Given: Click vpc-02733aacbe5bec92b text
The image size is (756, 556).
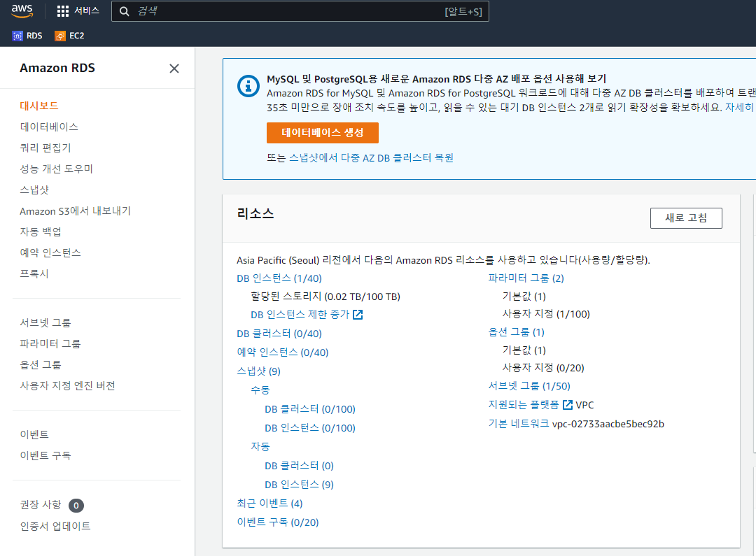Looking at the screenshot, I should pos(608,424).
